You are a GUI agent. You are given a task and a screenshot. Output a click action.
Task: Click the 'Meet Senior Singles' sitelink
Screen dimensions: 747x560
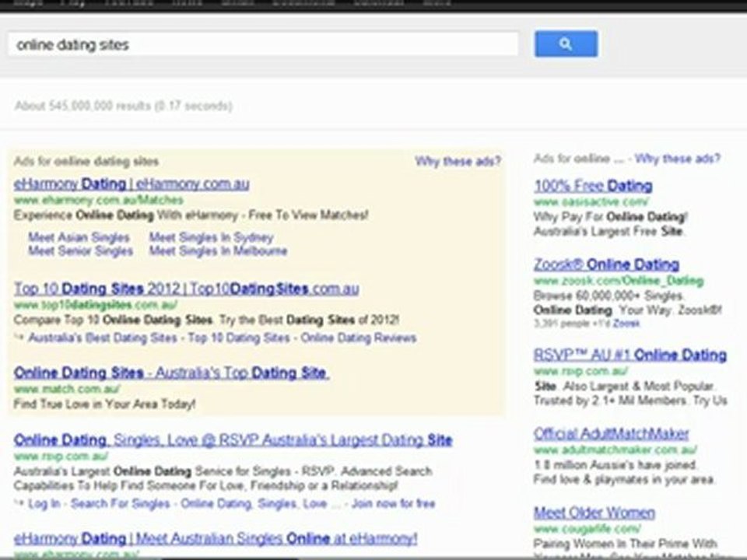(80, 251)
